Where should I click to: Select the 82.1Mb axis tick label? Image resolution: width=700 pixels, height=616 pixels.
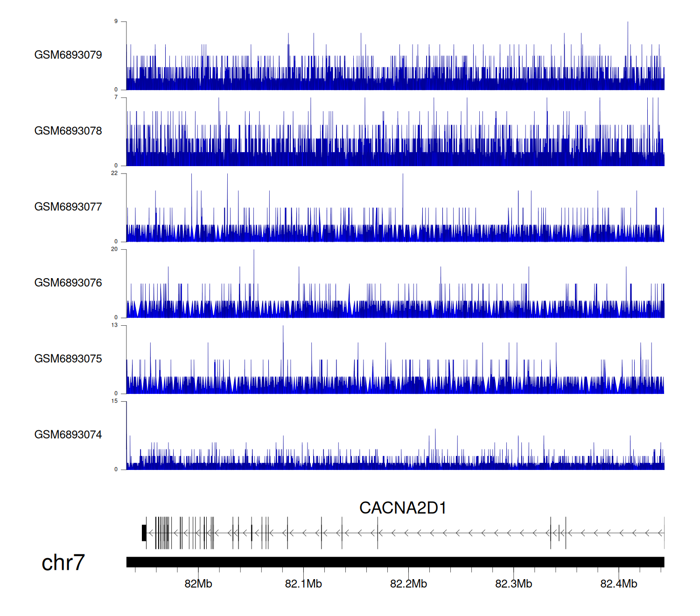tap(303, 584)
